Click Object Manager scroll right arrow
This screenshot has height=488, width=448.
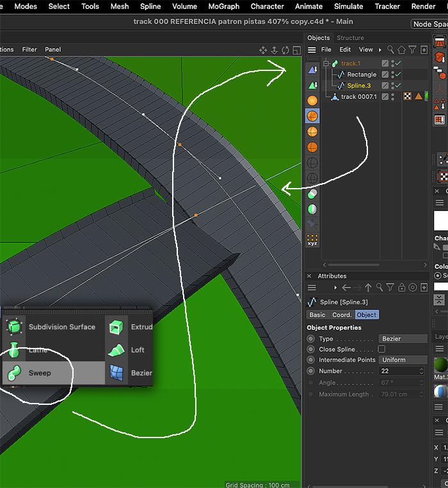click(x=425, y=265)
